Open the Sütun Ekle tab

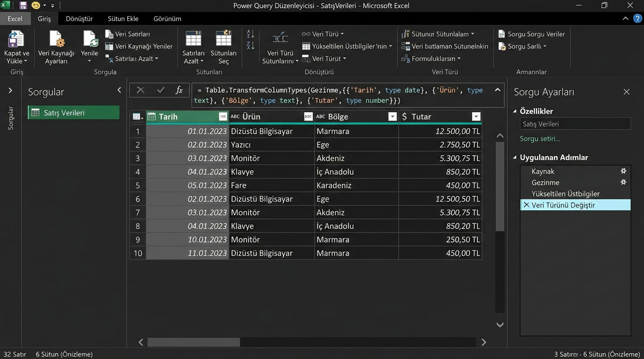(123, 19)
